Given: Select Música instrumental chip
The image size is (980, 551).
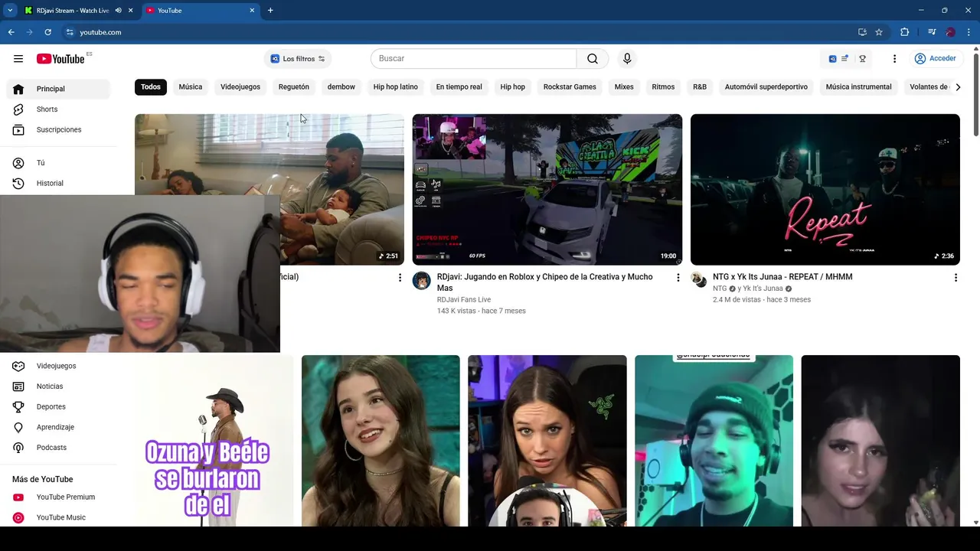Looking at the screenshot, I should pos(859,87).
